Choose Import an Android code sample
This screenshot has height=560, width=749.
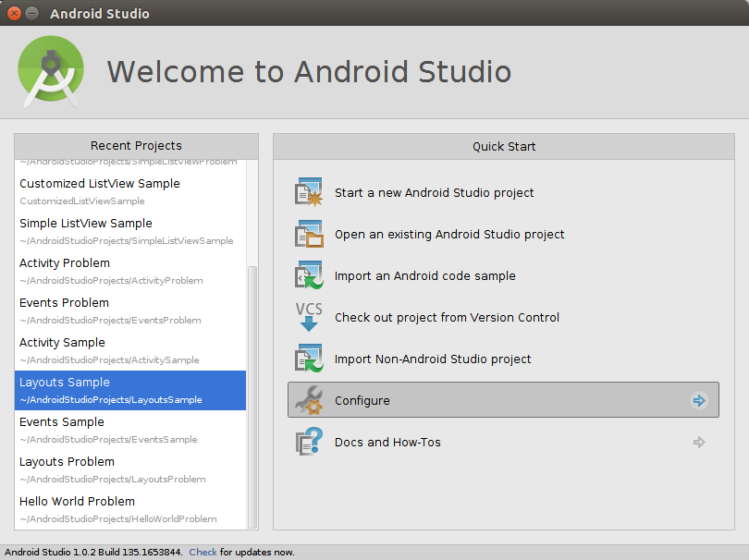tap(424, 276)
